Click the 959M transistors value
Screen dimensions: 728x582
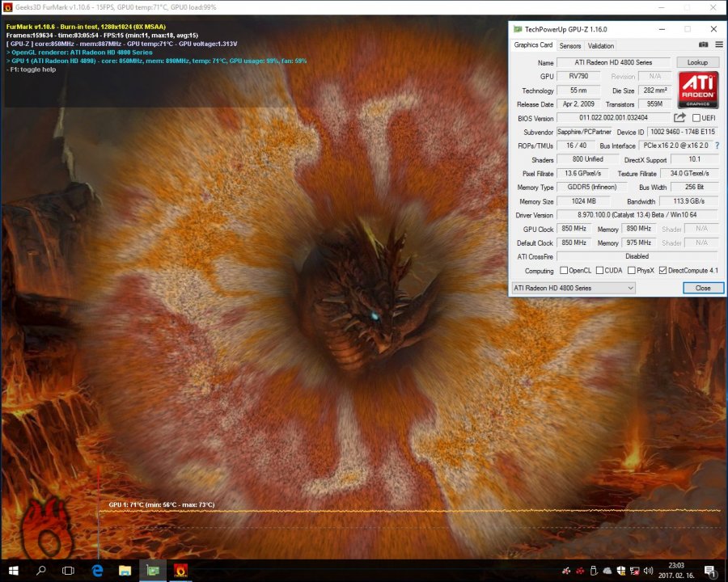(x=654, y=104)
